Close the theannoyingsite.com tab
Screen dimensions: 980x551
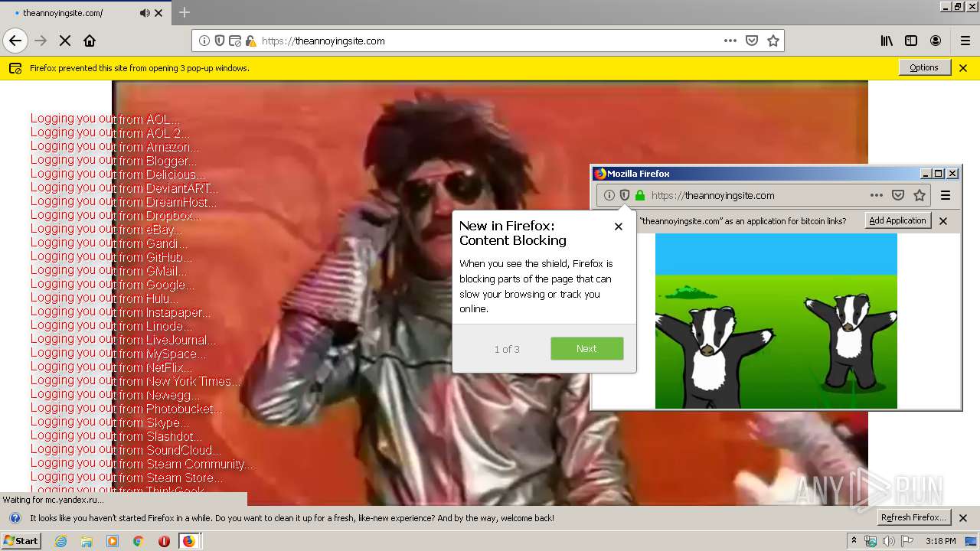coord(158,13)
